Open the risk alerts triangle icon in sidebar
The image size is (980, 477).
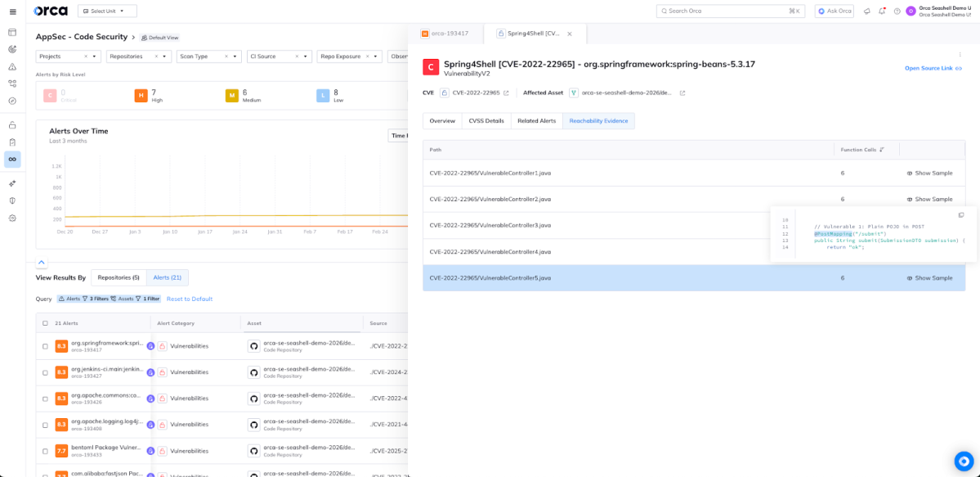point(11,66)
